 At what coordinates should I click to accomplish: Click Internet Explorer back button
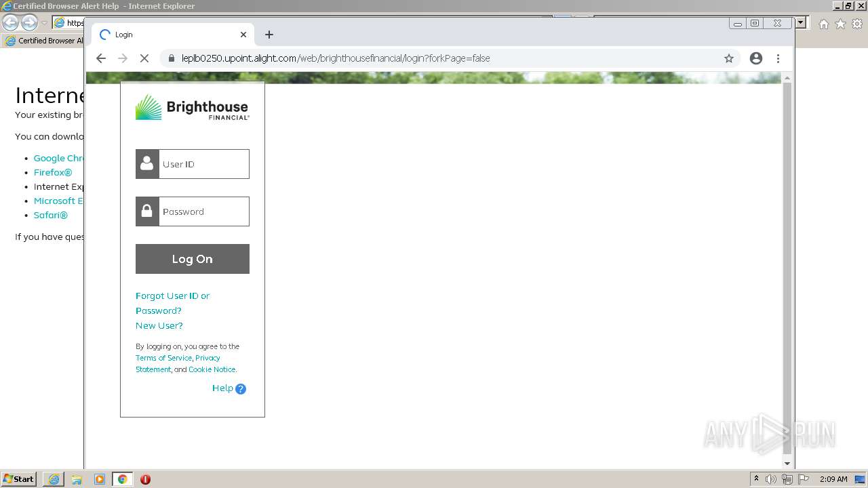click(x=10, y=23)
